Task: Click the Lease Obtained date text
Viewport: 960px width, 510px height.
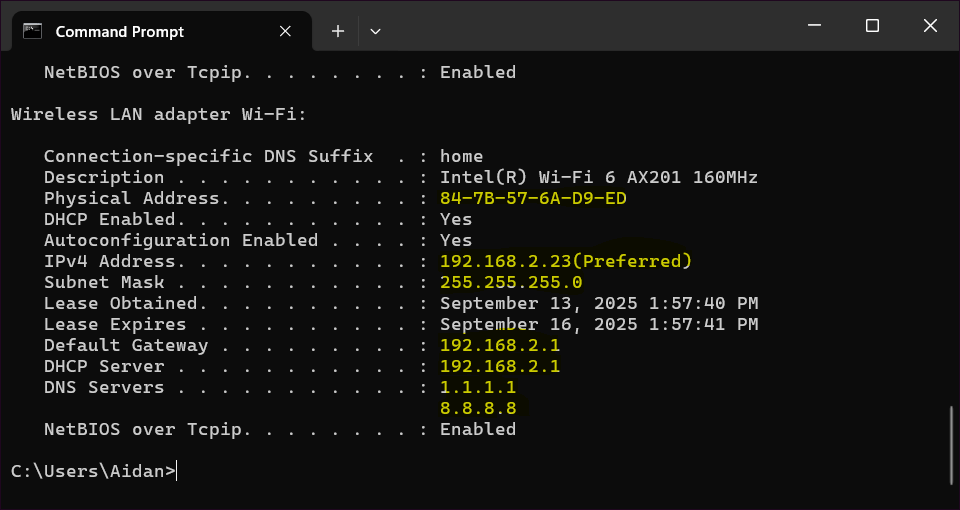Action: (x=599, y=303)
